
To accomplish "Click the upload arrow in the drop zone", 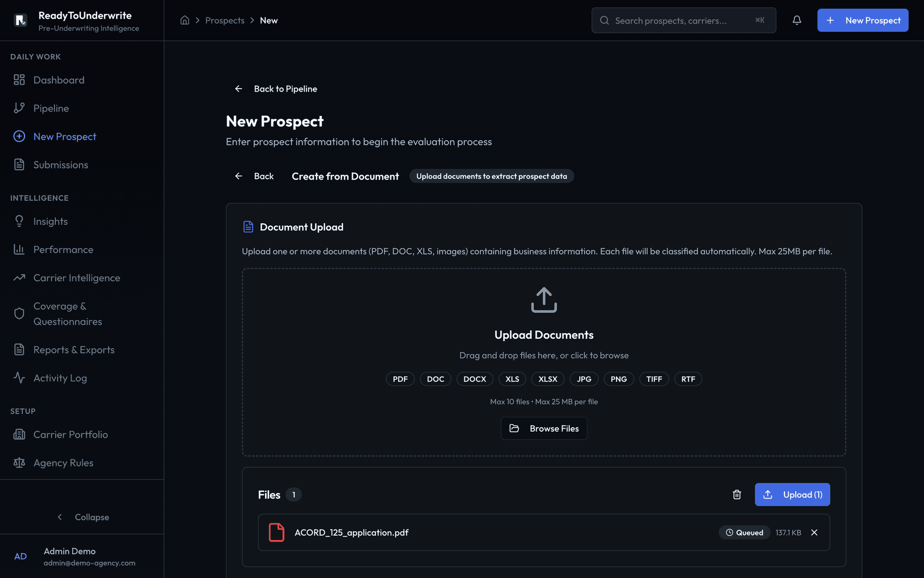I will [x=544, y=300].
